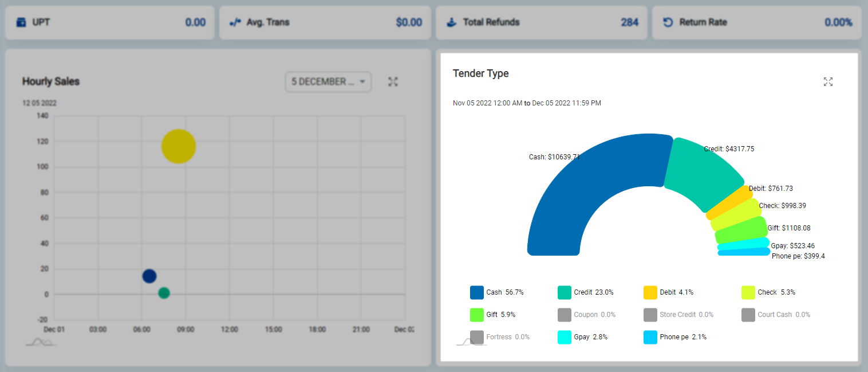Click the Avg. Trans icon
868x372 pixels.
235,23
